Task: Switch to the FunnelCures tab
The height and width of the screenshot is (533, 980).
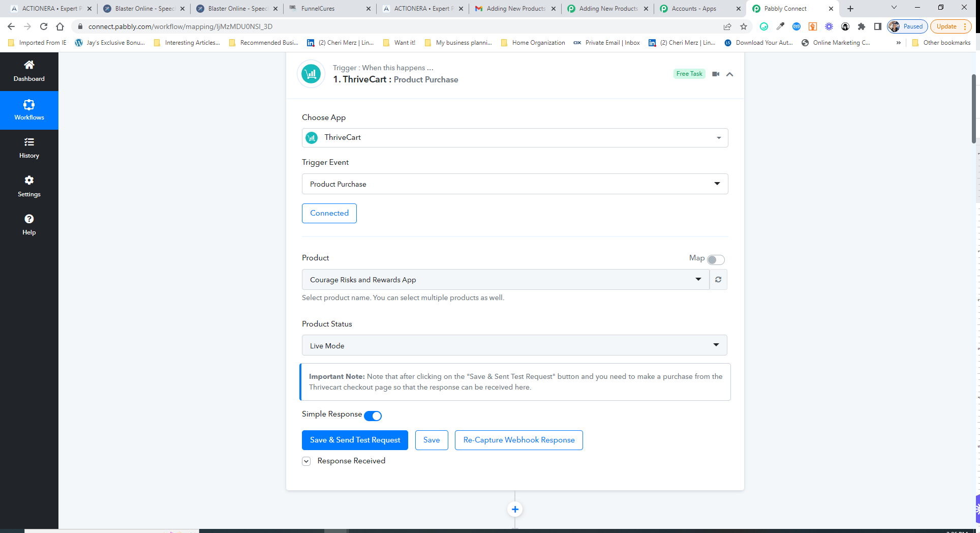Action: click(330, 9)
